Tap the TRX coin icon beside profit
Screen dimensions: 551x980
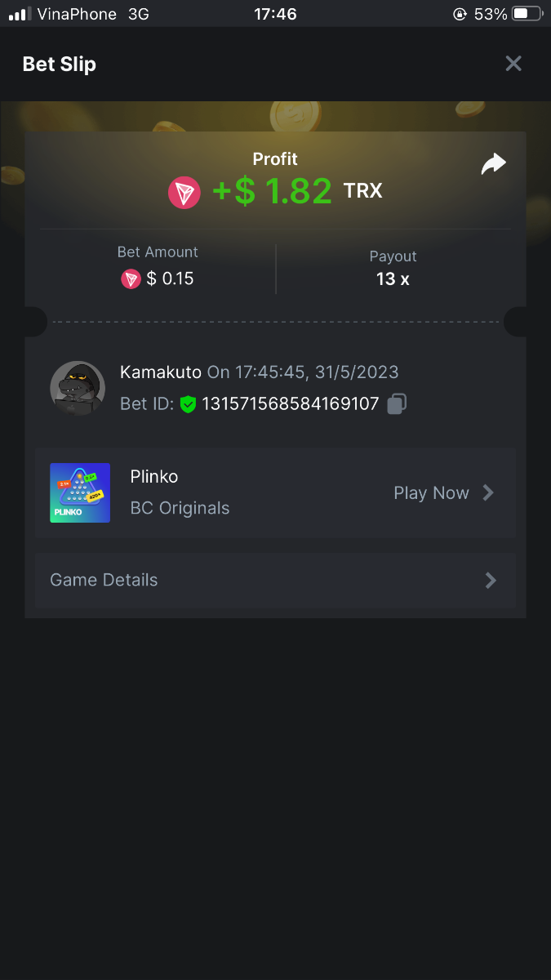[184, 192]
